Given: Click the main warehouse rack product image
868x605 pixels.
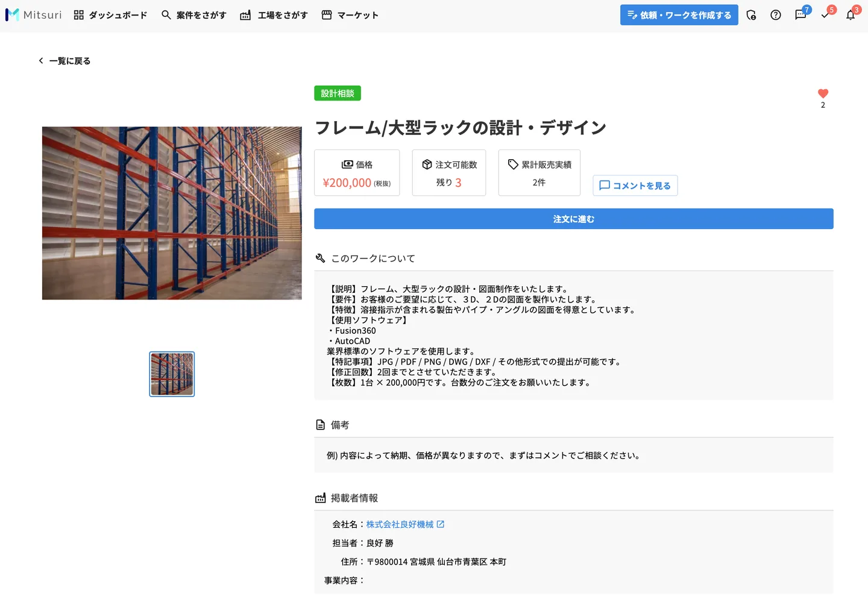Looking at the screenshot, I should point(172,213).
